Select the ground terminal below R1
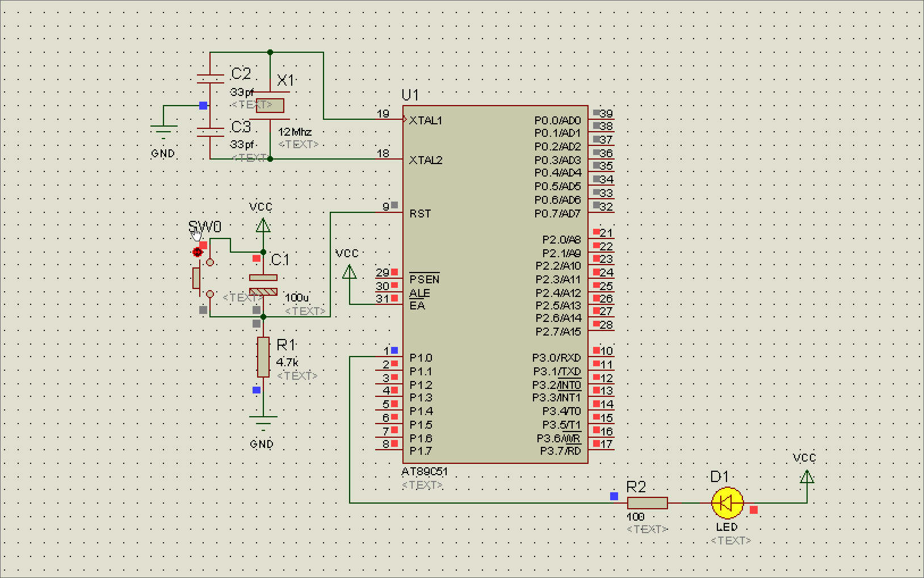Screen dimensions: 924x578 point(263,424)
